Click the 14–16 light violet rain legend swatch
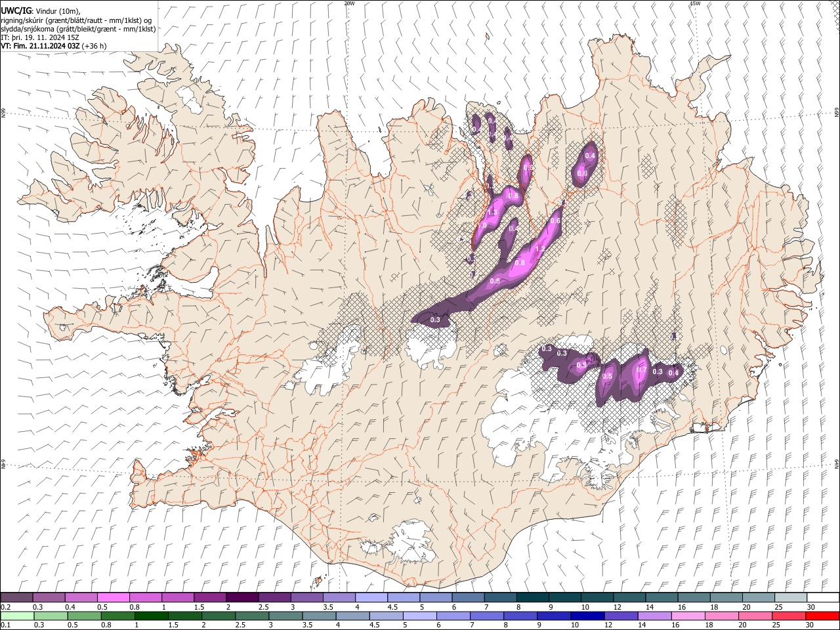The height and width of the screenshot is (630, 840). click(655, 616)
